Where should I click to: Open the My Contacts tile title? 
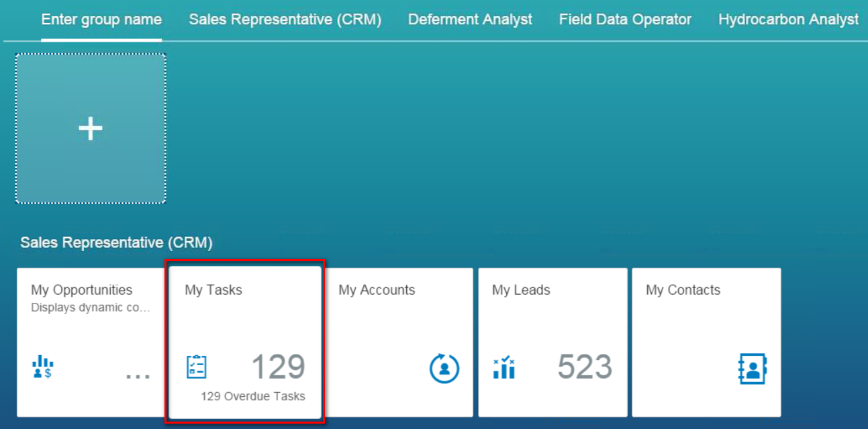tap(683, 290)
